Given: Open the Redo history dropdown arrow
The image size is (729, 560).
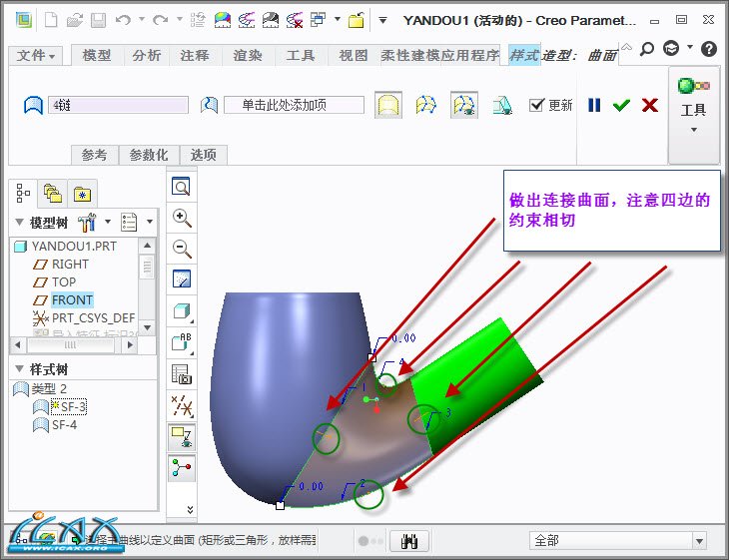Looking at the screenshot, I should [180, 20].
